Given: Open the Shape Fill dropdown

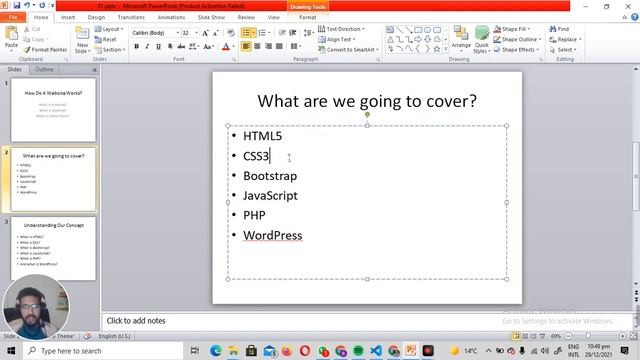Looking at the screenshot, I should [512, 29].
